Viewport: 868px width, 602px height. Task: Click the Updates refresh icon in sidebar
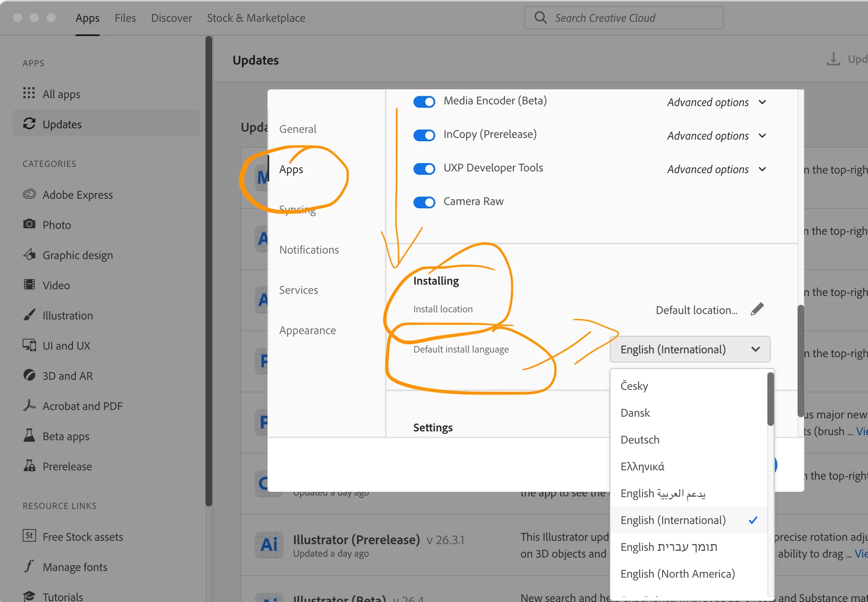29,124
